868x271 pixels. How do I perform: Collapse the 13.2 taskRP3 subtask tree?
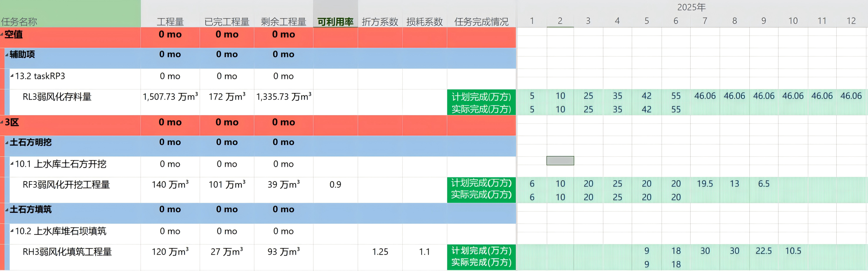point(12,76)
